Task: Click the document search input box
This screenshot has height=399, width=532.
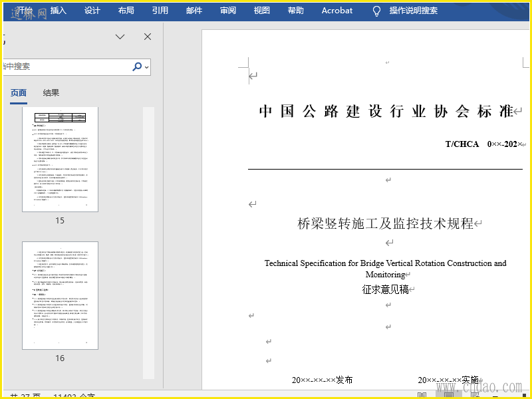Action: click(66, 66)
